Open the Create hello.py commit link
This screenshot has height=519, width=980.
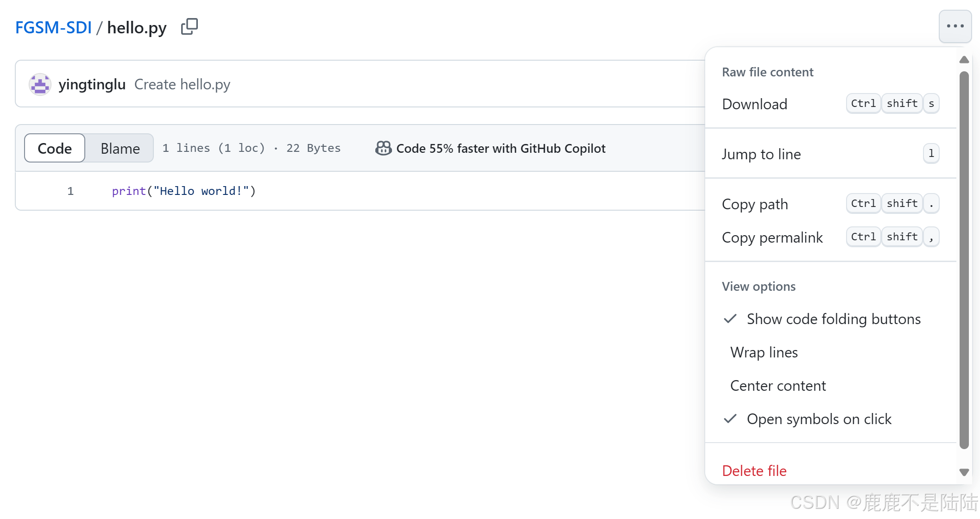pyautogui.click(x=182, y=84)
